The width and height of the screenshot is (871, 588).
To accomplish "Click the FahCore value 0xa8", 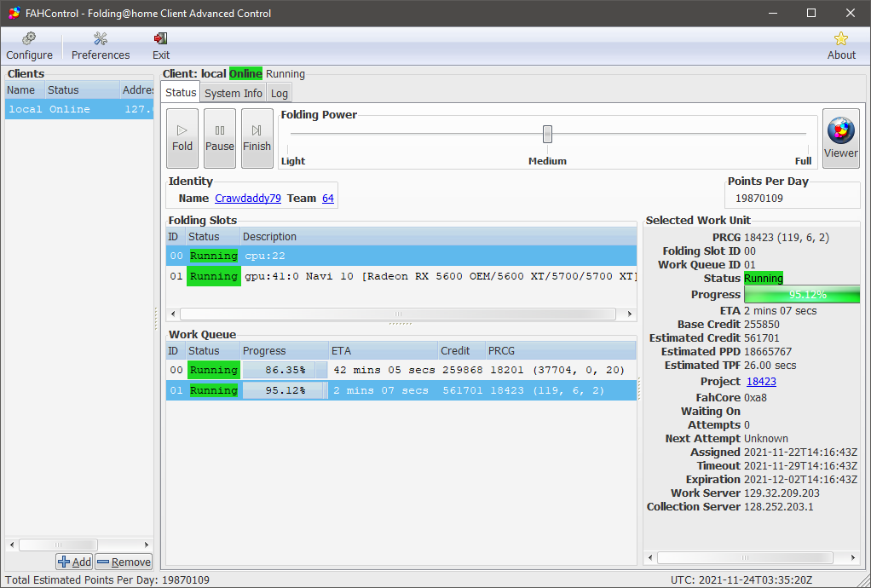I will (755, 398).
